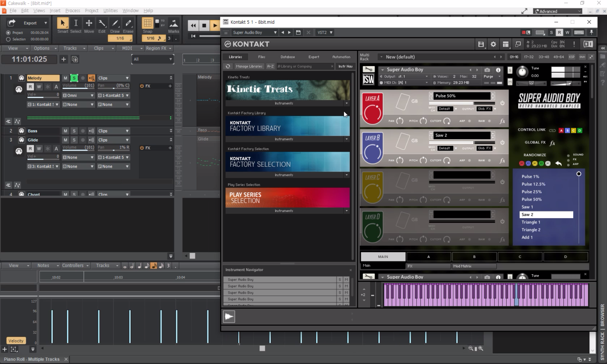Open the Kontakt panic exclamation button
This screenshot has width=607, height=364.
[574, 44]
